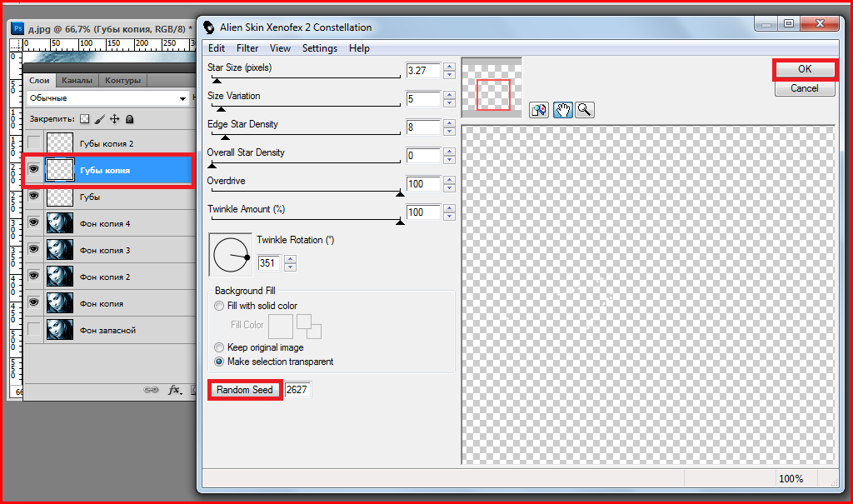Increase Twinkle Amount with up arrow

449,208
